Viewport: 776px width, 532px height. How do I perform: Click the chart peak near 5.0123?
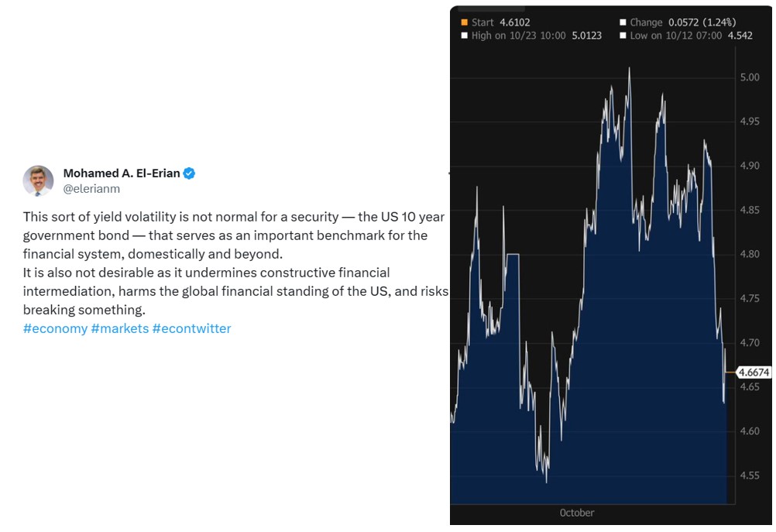pos(630,69)
